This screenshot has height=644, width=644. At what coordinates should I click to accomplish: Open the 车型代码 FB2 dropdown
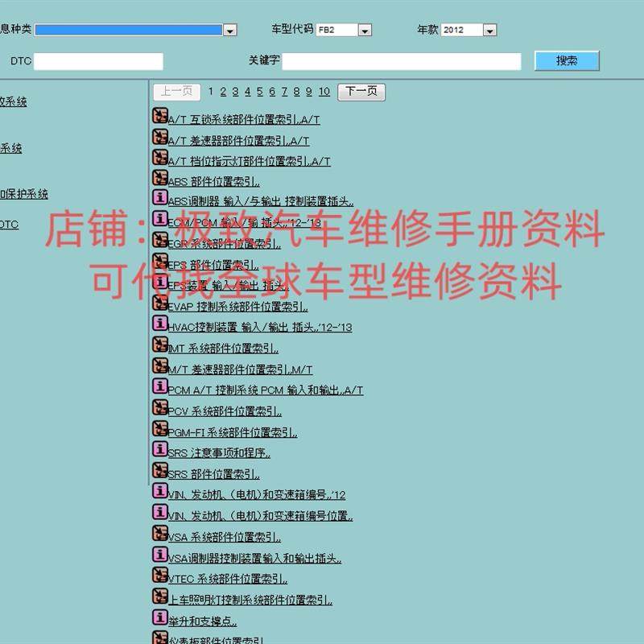coord(365,29)
